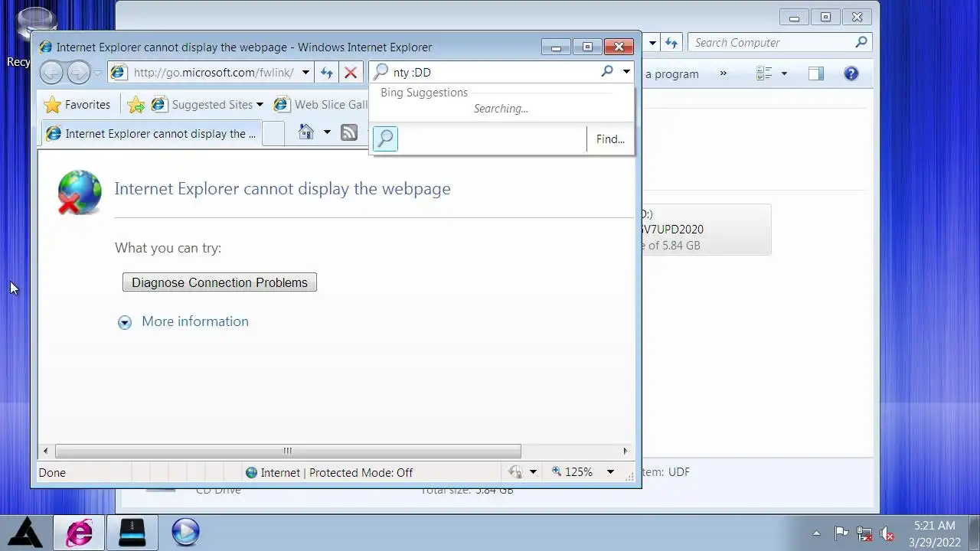Viewport: 980px width, 551px height.
Task: Click the network disconnected tray icon
Action: tap(864, 533)
